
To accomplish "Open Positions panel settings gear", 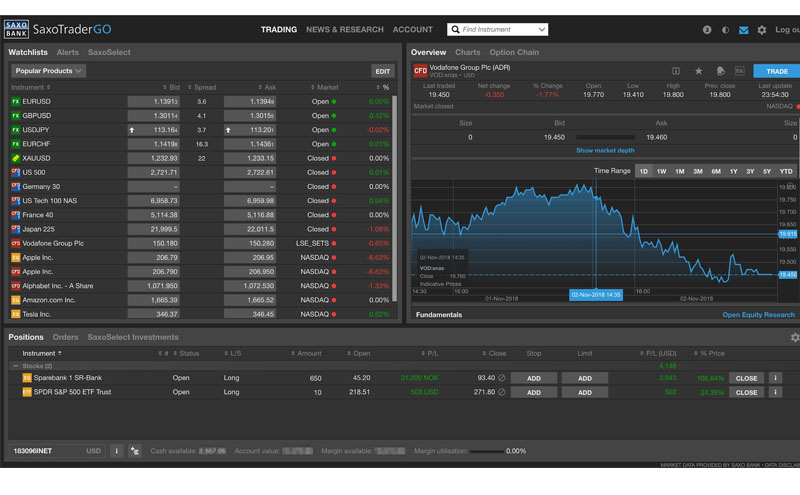I will pyautogui.click(x=794, y=337).
